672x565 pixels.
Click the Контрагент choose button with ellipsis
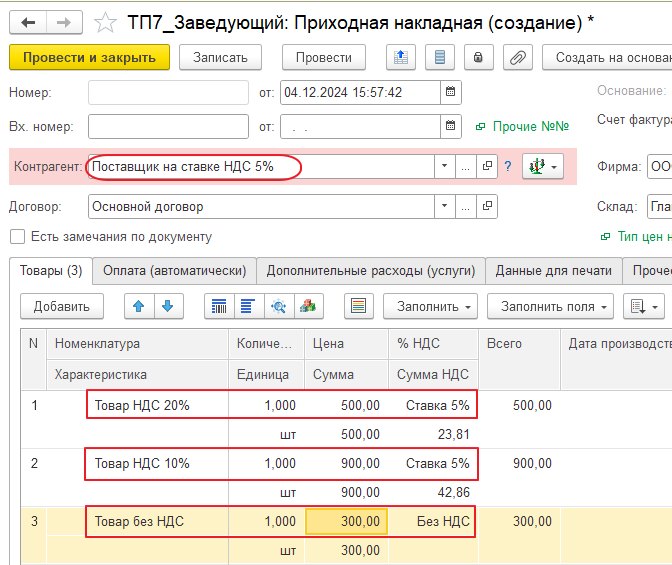[x=466, y=166]
